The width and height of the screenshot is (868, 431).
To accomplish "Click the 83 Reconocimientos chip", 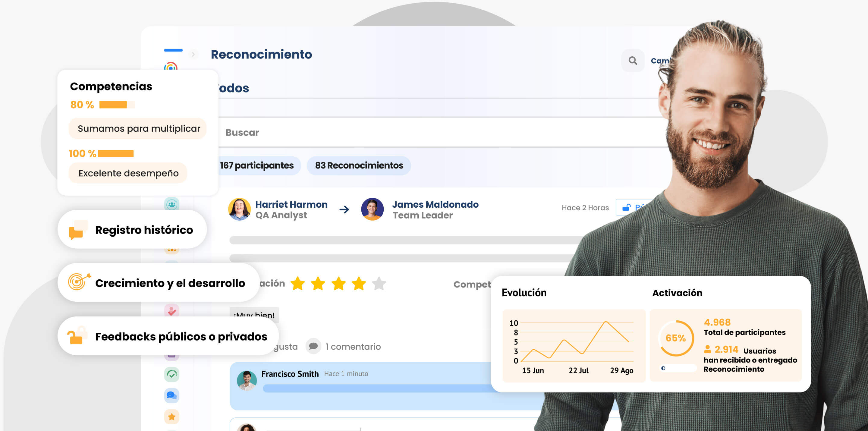I will pos(359,165).
